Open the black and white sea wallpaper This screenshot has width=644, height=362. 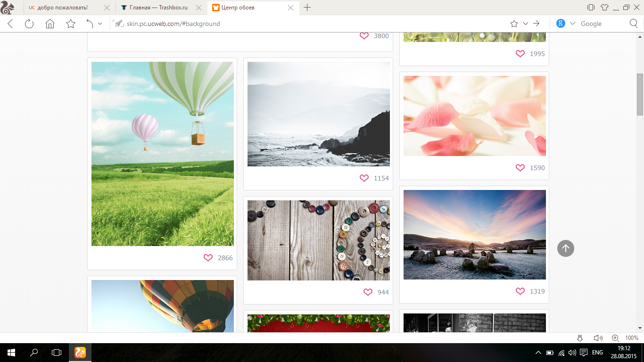click(319, 114)
